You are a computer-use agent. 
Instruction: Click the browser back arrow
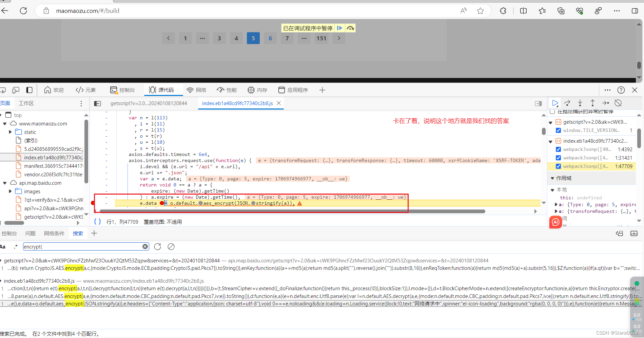pyautogui.click(x=5, y=11)
